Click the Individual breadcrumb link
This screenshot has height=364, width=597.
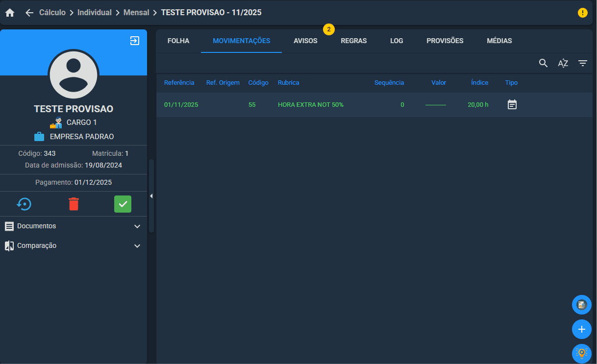click(95, 12)
